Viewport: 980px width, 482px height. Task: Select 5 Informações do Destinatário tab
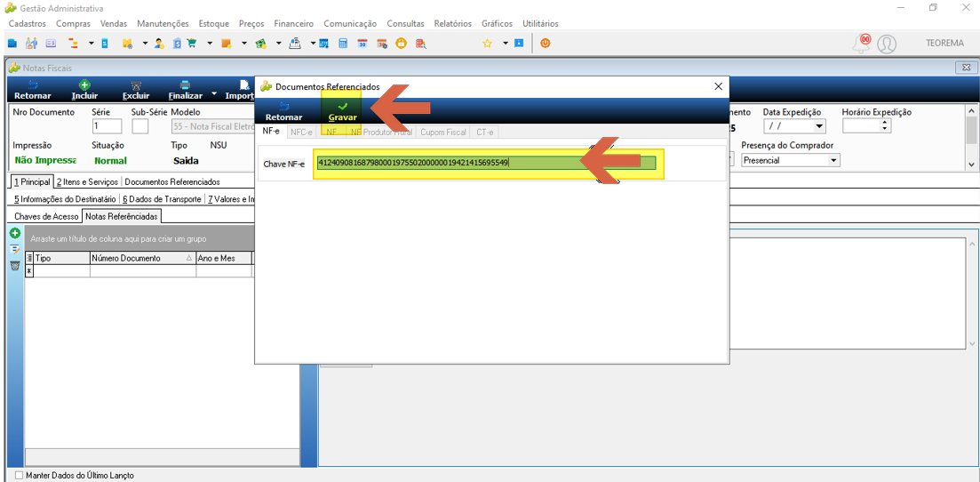[65, 199]
